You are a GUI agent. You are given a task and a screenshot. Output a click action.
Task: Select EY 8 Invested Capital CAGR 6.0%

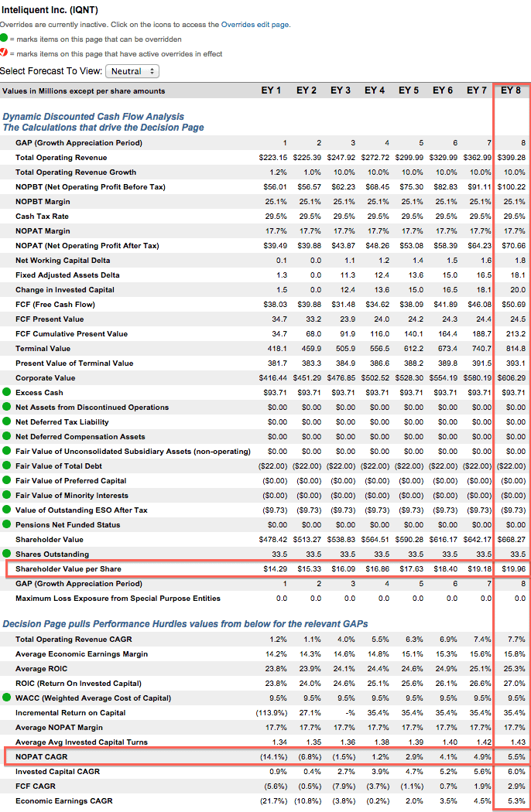coord(516,771)
